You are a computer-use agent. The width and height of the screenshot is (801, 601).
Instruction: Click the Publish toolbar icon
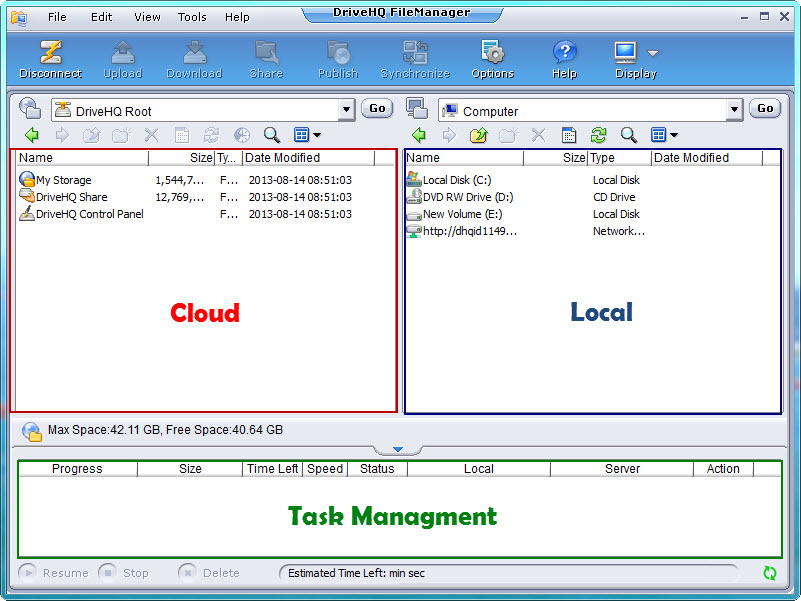338,53
